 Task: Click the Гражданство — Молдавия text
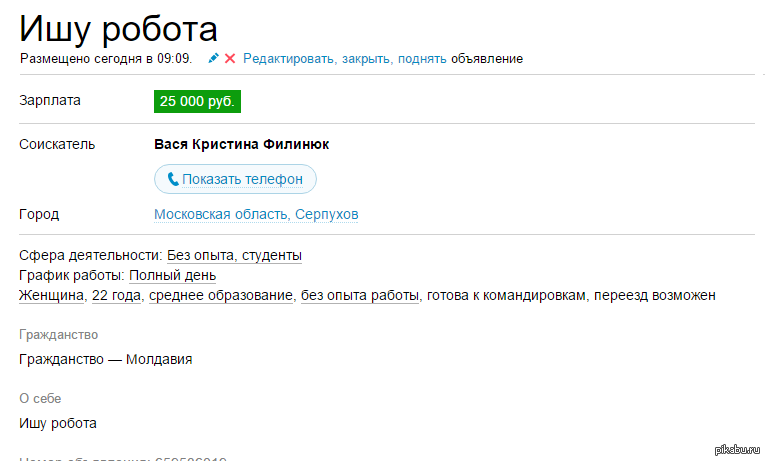pyautogui.click(x=105, y=359)
